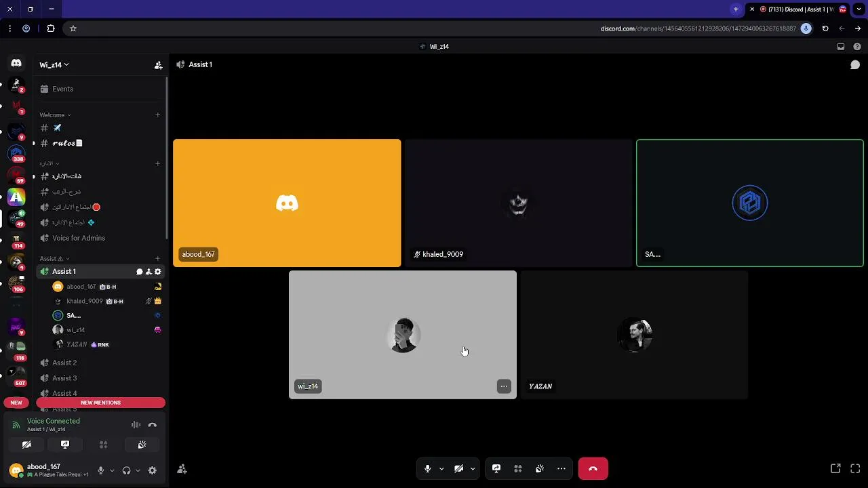868x488 pixels.
Task: Show chat panel icon at top right
Action: pos(855,64)
